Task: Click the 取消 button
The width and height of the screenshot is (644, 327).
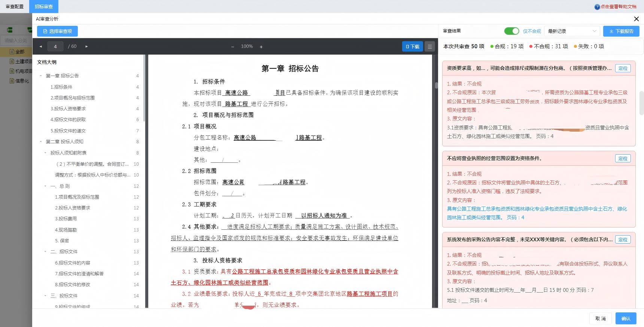Action: point(601,318)
